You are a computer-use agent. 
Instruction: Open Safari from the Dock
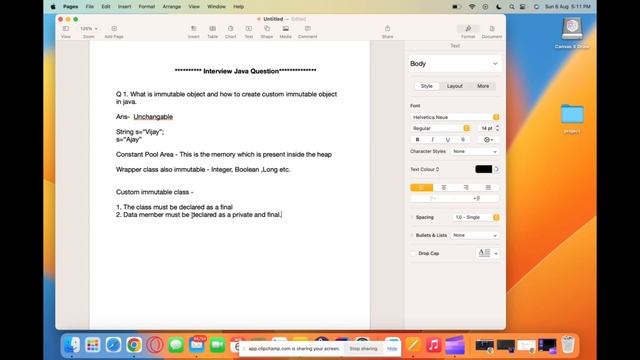coord(113,345)
